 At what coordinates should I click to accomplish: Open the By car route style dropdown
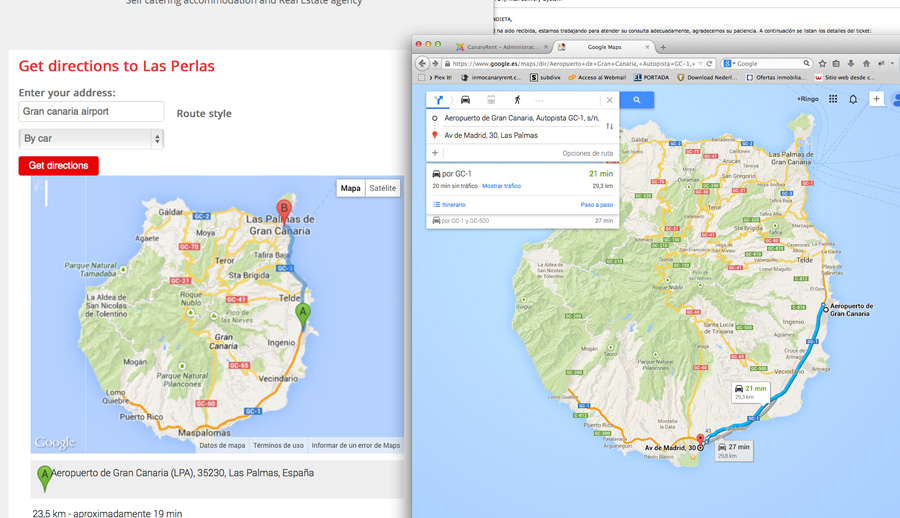[91, 138]
